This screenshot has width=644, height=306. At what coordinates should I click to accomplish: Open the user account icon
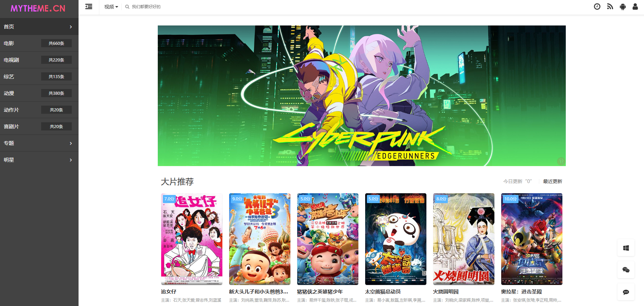pyautogui.click(x=635, y=6)
